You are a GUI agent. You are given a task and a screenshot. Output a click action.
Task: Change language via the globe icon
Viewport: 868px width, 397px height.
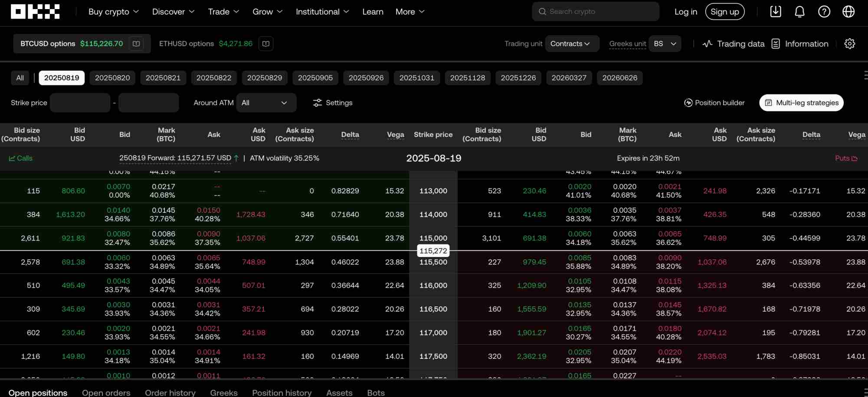point(848,12)
